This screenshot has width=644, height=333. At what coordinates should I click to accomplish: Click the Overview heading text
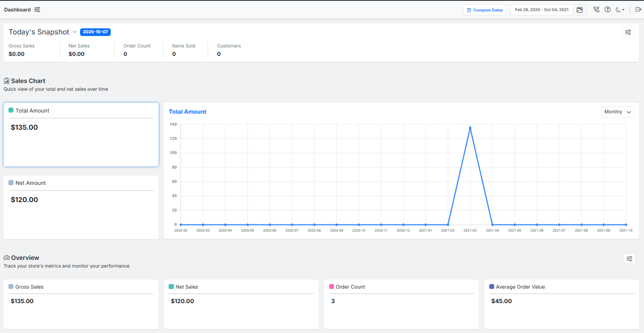[x=25, y=258]
